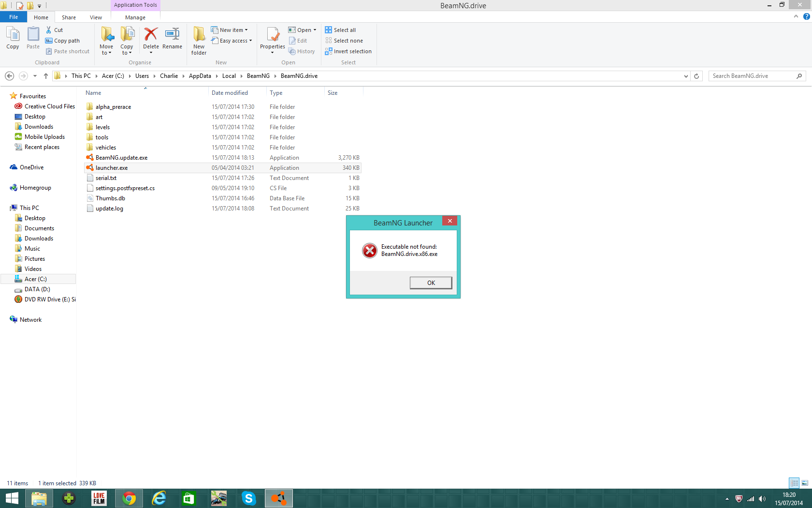Open the address bar history dropdown
Viewport: 812px width, 508px height.
click(x=686, y=76)
